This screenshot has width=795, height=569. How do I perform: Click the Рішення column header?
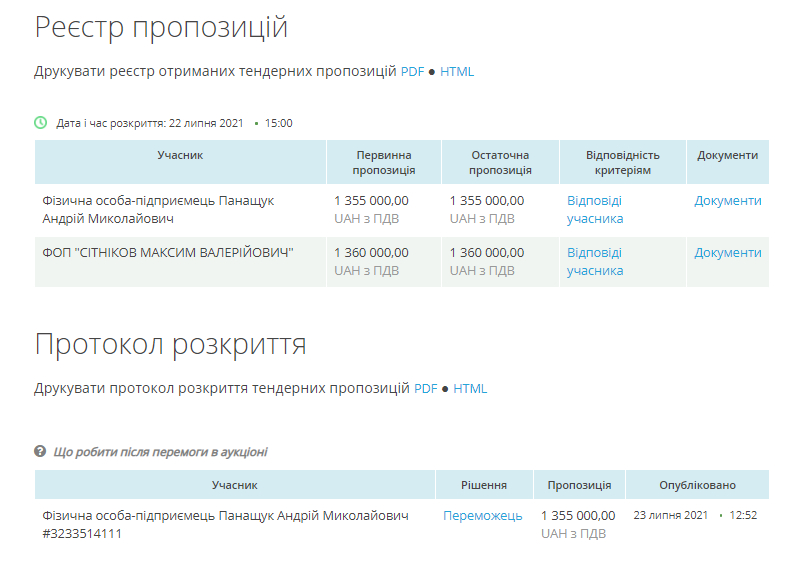point(484,486)
